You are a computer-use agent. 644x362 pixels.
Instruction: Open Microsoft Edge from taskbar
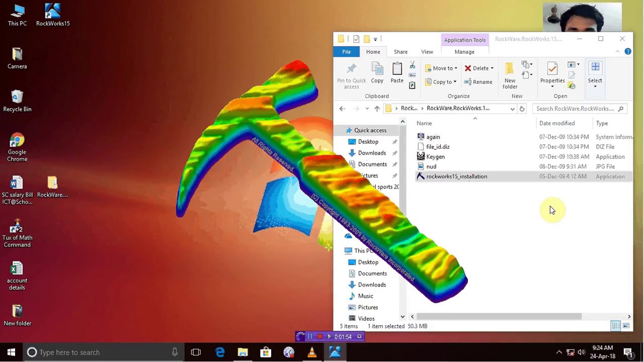click(x=220, y=352)
